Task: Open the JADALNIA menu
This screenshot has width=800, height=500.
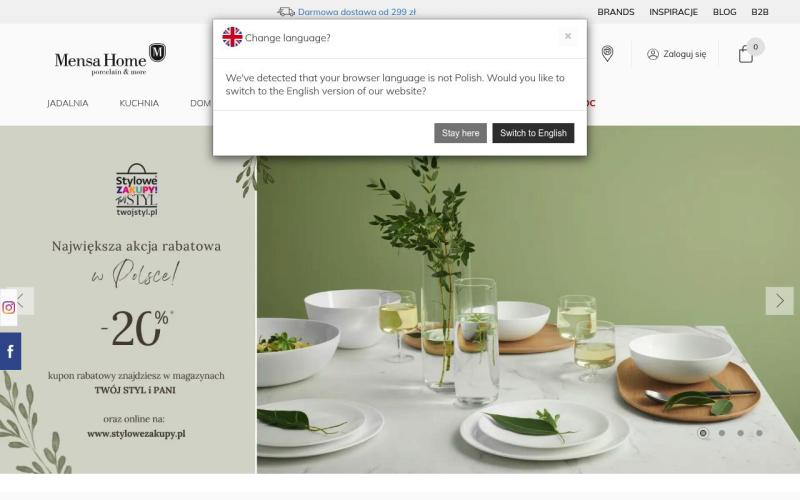Action: tap(67, 104)
